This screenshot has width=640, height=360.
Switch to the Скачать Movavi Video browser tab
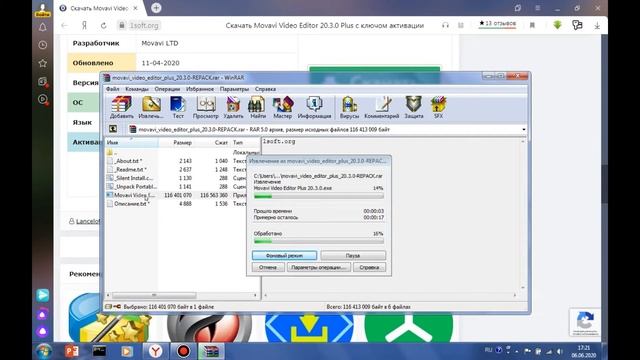tap(99, 8)
